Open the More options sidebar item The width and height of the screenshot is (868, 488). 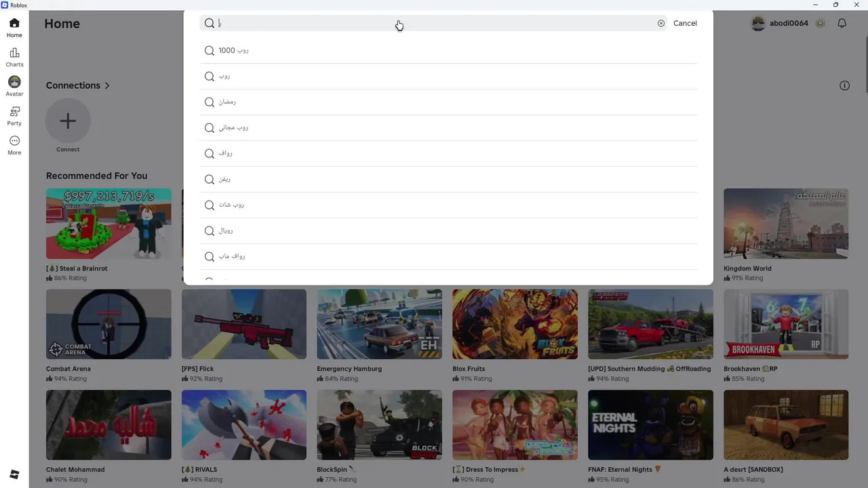14,145
